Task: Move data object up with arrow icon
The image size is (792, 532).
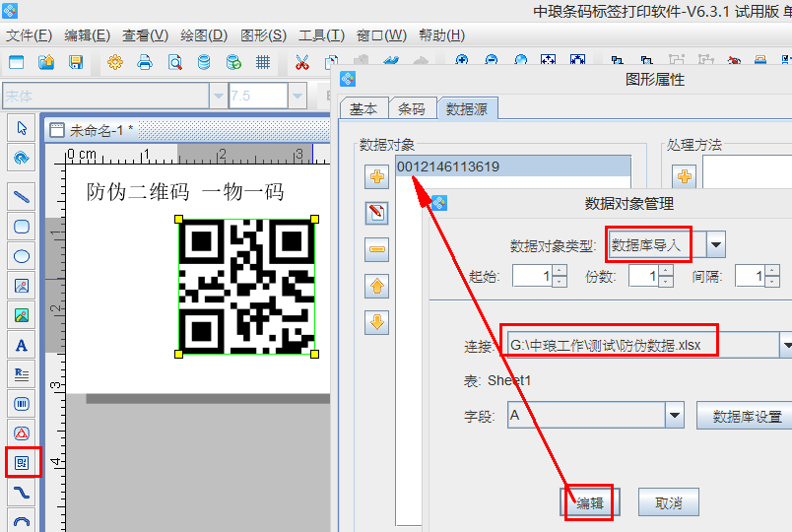Action: point(376,286)
